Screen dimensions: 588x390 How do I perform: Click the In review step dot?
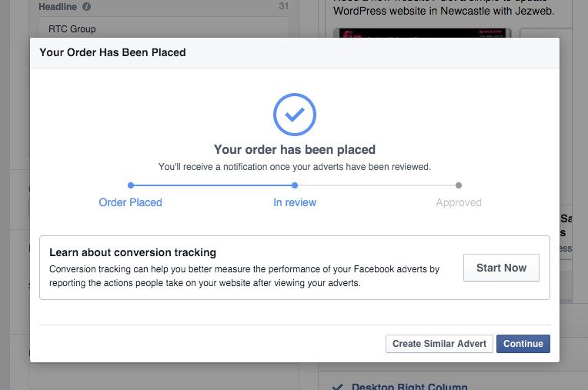coord(295,185)
